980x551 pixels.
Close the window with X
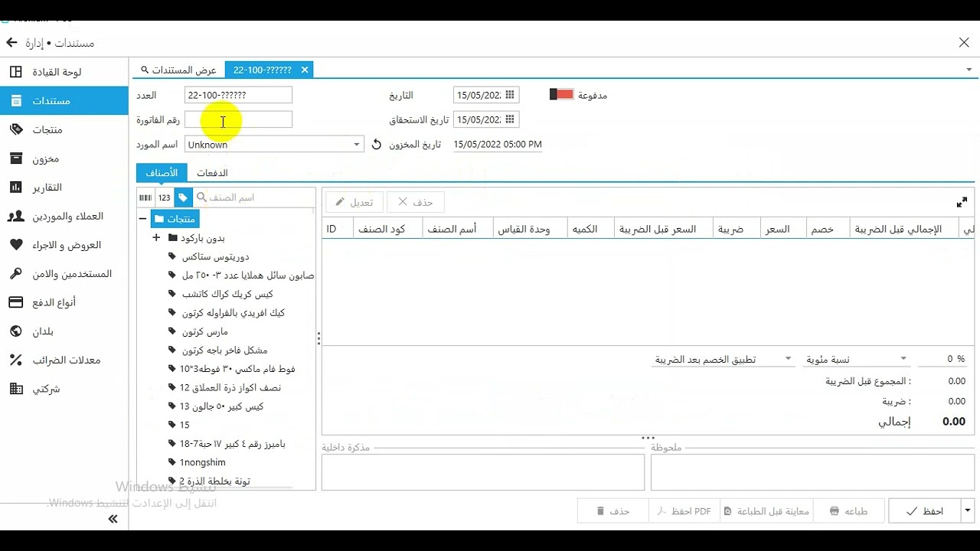click(964, 43)
